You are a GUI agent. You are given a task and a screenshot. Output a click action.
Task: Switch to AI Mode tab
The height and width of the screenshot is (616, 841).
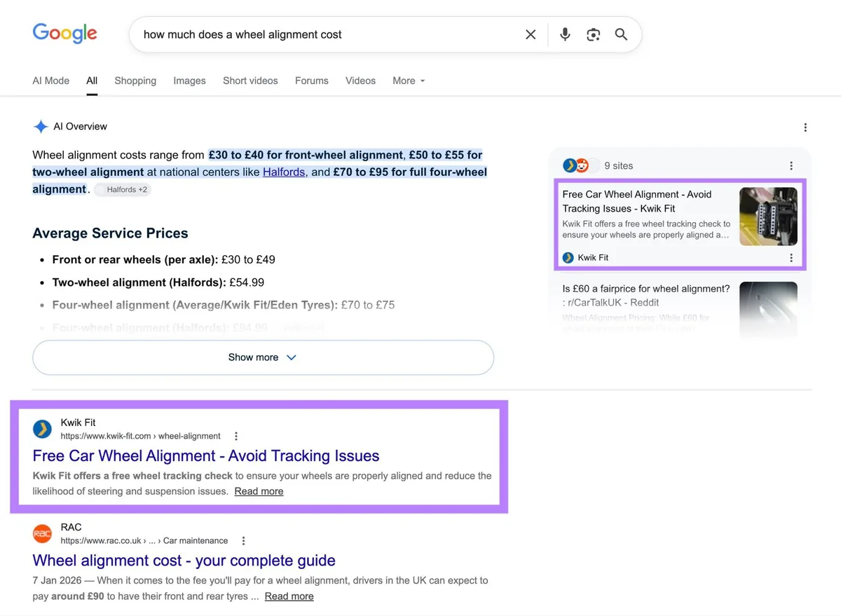pos(51,81)
